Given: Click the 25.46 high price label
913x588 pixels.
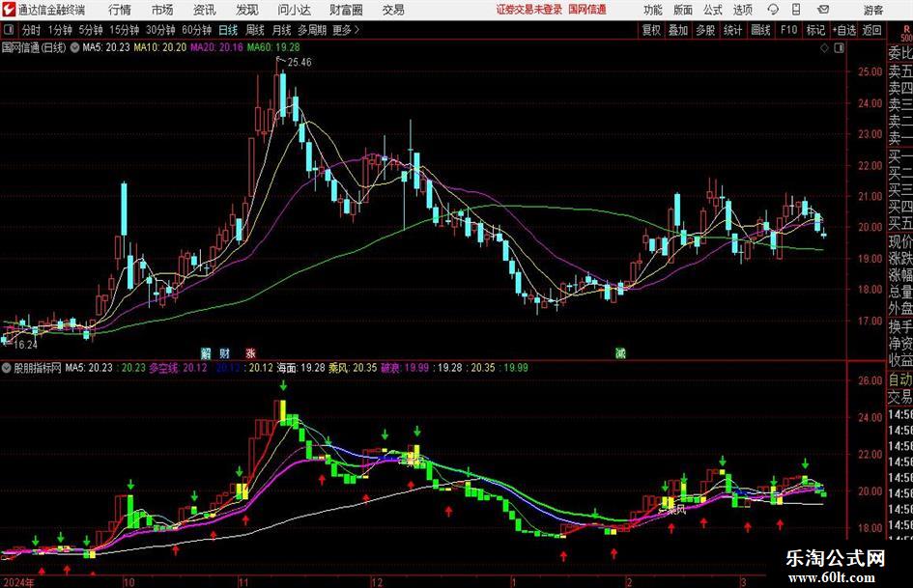Looking at the screenshot, I should tap(300, 63).
